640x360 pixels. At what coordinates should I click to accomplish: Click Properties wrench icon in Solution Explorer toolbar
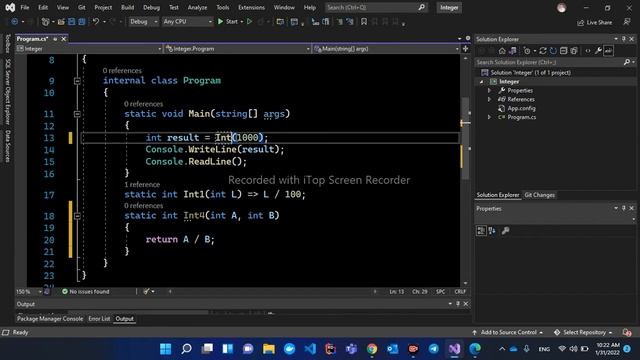coord(598,51)
